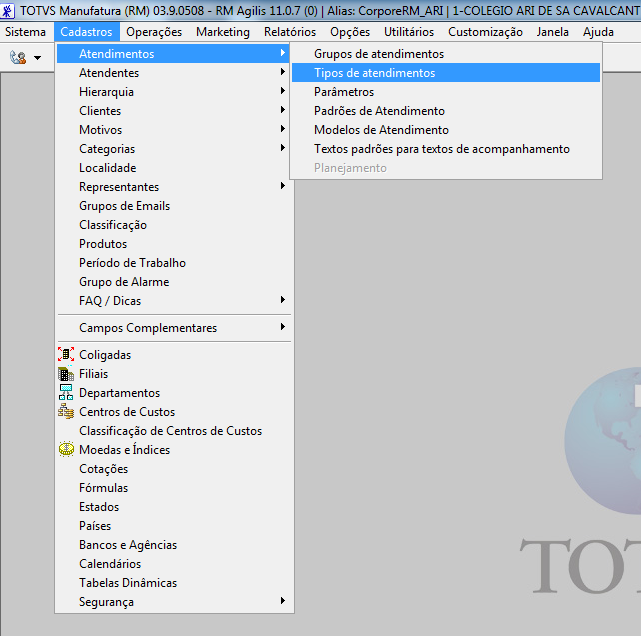Choose Tabelas Dinâmicas
641x636 pixels.
click(x=175, y=582)
